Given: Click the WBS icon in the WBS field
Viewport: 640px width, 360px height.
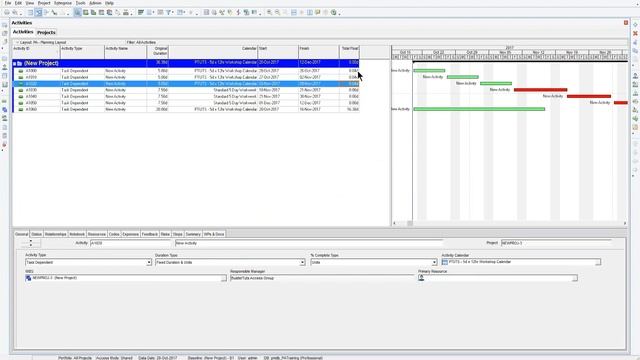Looking at the screenshot, I should [28, 278].
